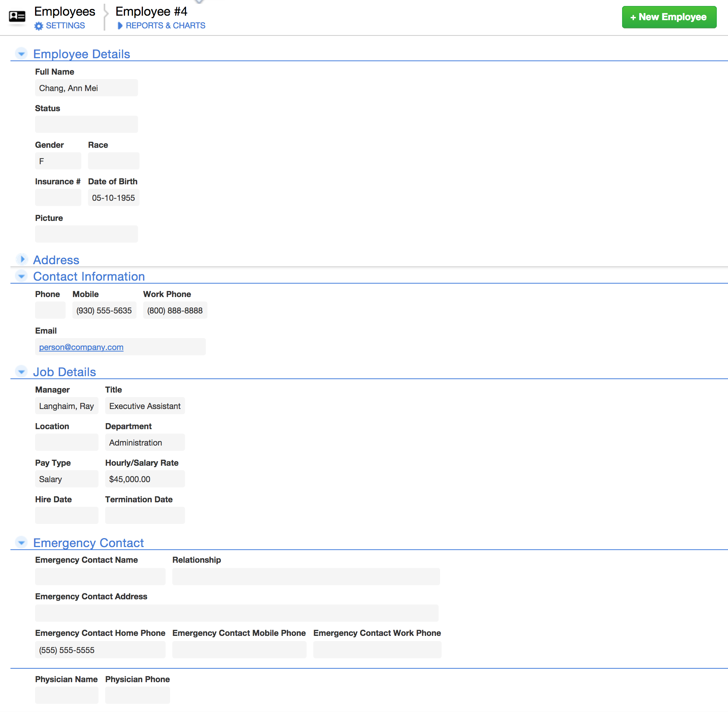Click the Mobile field (930) 555-5635
728x712 pixels.
tap(104, 310)
